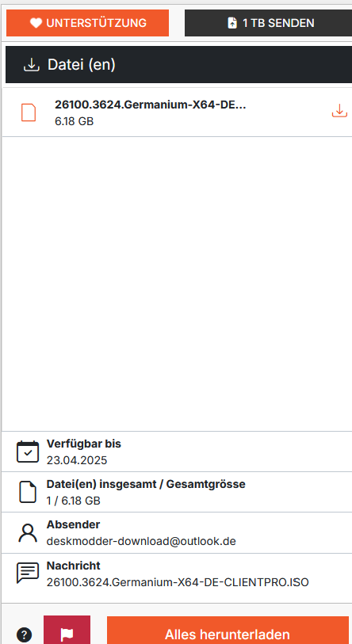Click the heart icon on Unterstützung button
352x644 pixels.
(36, 23)
